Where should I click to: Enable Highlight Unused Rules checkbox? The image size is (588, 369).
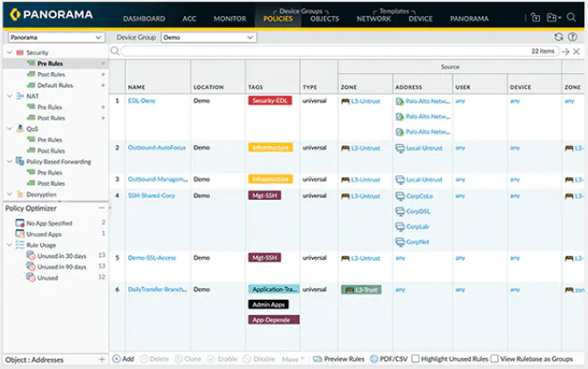click(416, 359)
